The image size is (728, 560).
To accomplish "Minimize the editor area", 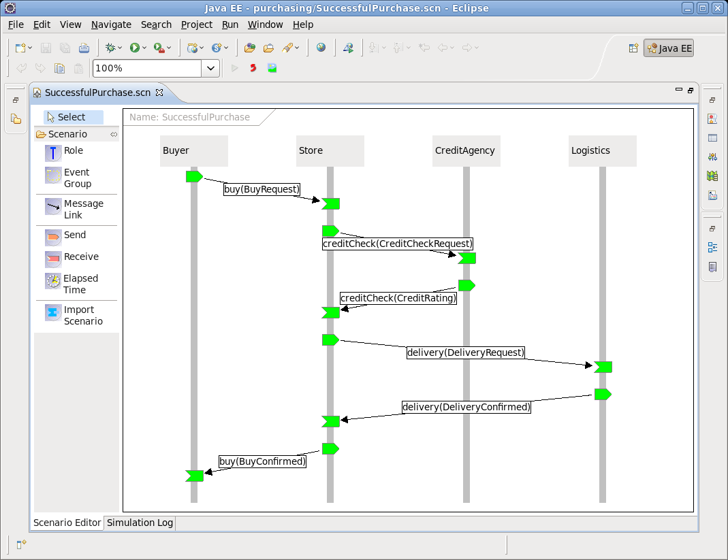I will [679, 90].
